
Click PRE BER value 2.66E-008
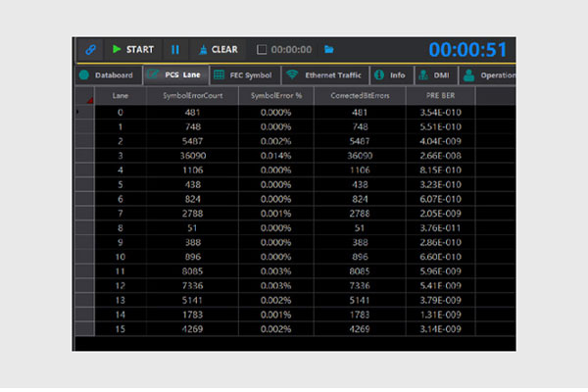pos(440,156)
